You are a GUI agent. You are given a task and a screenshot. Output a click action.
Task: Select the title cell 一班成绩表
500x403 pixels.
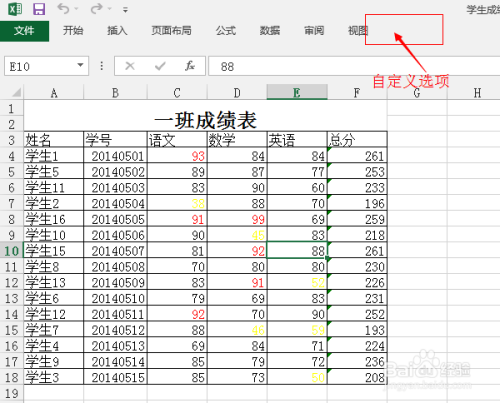[205, 116]
